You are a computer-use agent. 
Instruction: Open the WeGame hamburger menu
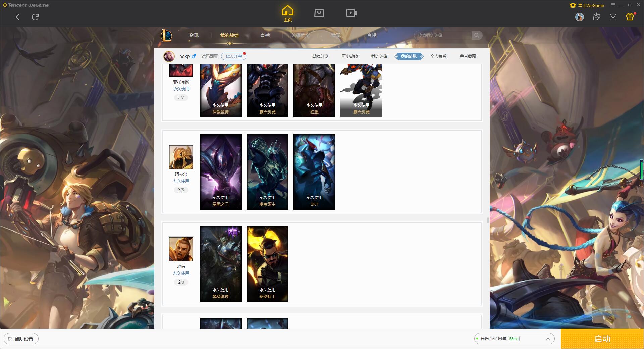click(x=613, y=5)
